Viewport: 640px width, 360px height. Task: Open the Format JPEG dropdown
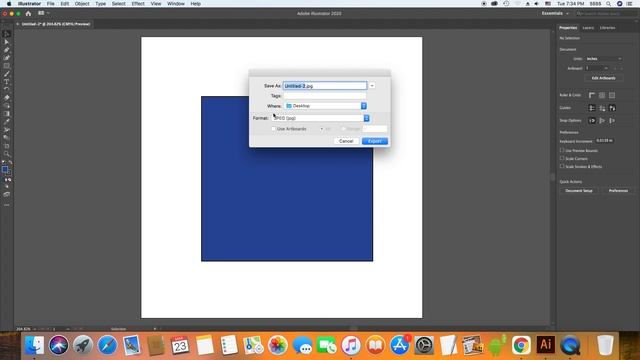pos(321,118)
